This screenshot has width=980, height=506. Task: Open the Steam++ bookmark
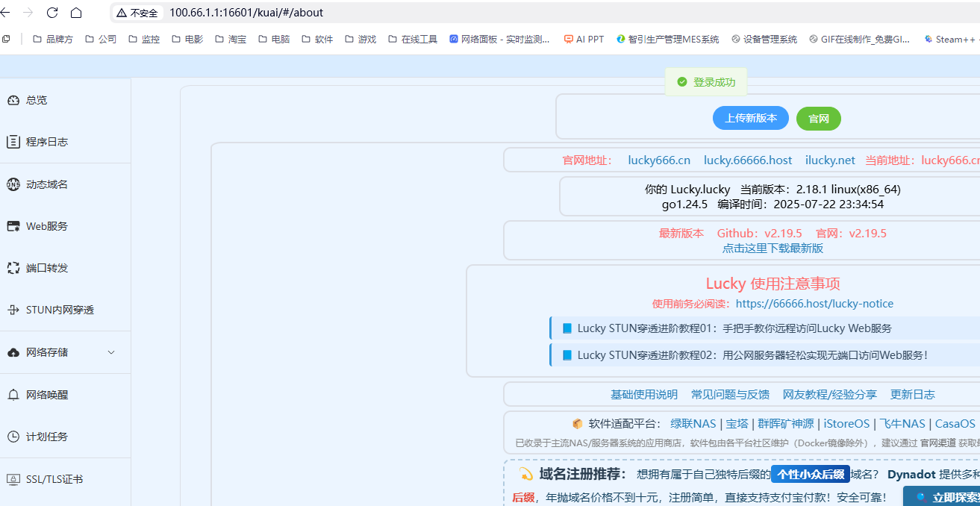[950, 40]
